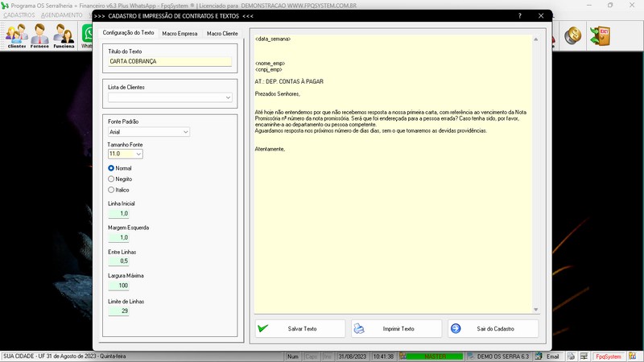The width and height of the screenshot is (644, 362).
Task: Switch to Macro Cliente tab
Action: (x=222, y=33)
